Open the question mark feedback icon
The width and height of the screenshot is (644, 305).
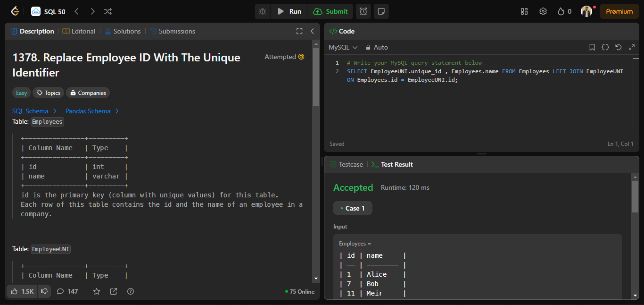(131, 291)
